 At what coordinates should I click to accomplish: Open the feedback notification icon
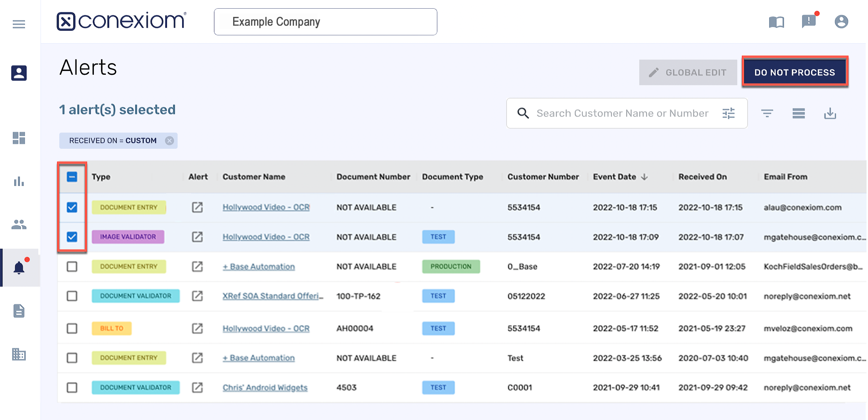[809, 21]
